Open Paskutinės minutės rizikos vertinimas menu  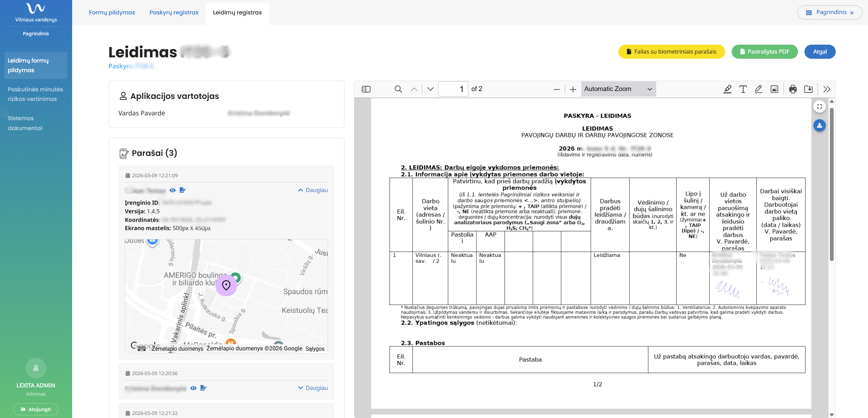click(x=35, y=94)
